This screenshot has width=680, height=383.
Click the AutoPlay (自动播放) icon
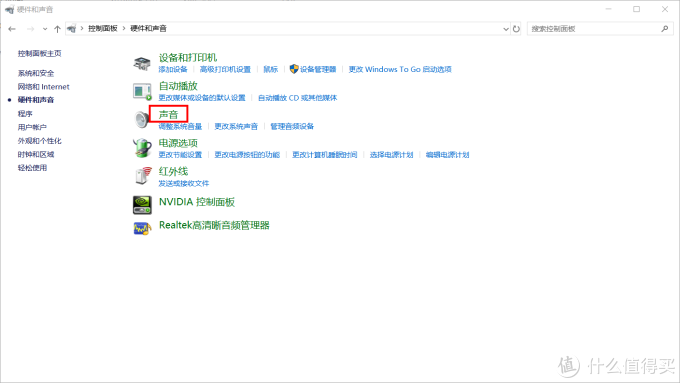(142, 92)
